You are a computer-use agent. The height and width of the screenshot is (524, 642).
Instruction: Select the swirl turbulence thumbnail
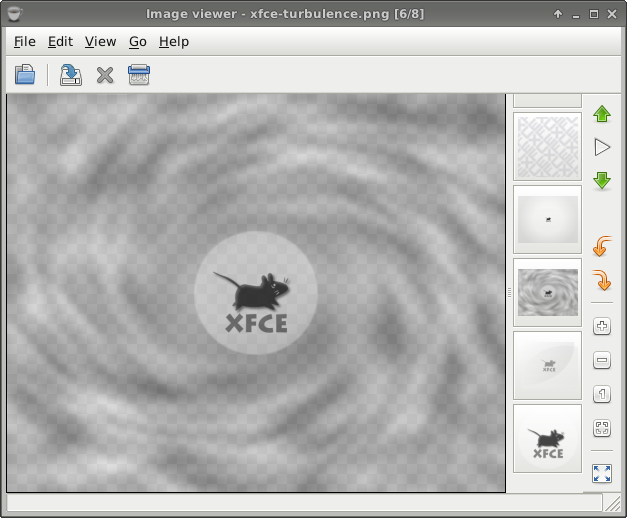[x=547, y=292]
